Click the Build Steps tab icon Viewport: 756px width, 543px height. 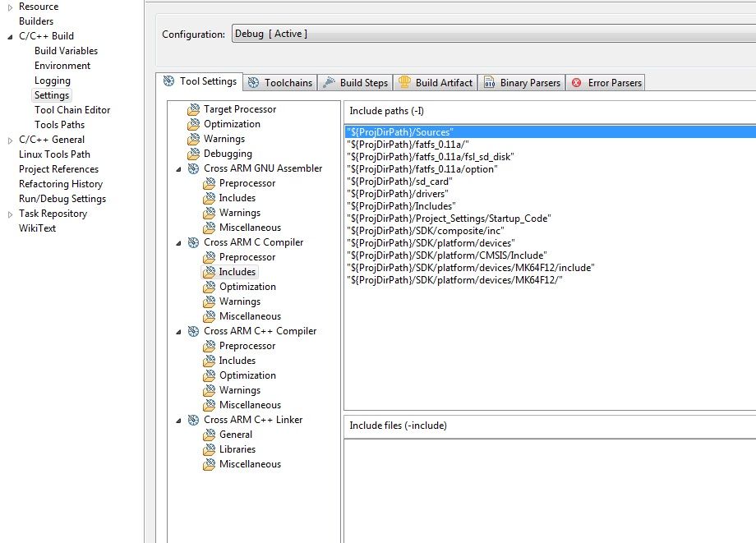pos(329,82)
